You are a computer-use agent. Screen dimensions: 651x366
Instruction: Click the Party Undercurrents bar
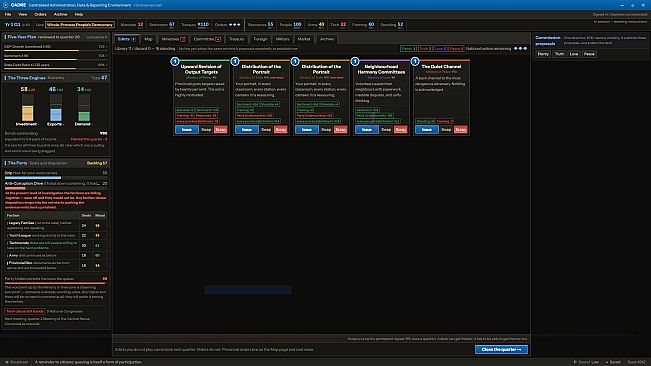point(56,283)
